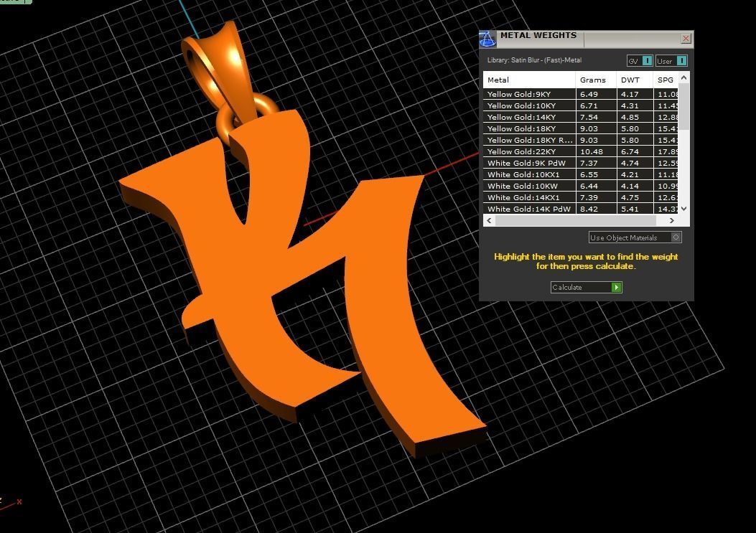Select the White Gold:14K PdW row
Viewport: 756px width, 533px height.
coord(581,209)
